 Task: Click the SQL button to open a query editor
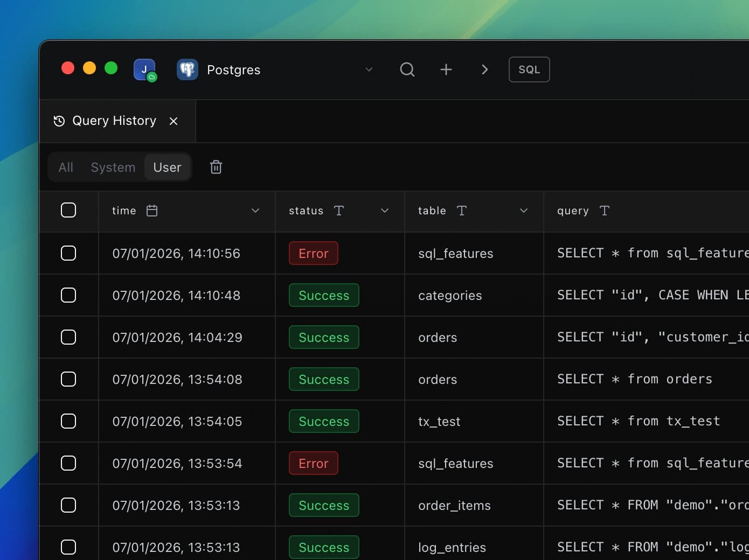[x=529, y=69]
